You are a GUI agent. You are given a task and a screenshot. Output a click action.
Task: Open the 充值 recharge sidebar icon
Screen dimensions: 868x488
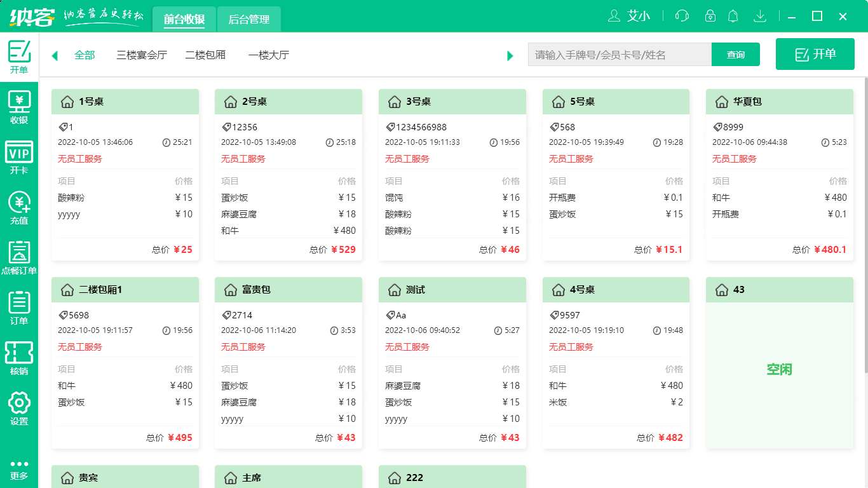tap(19, 208)
